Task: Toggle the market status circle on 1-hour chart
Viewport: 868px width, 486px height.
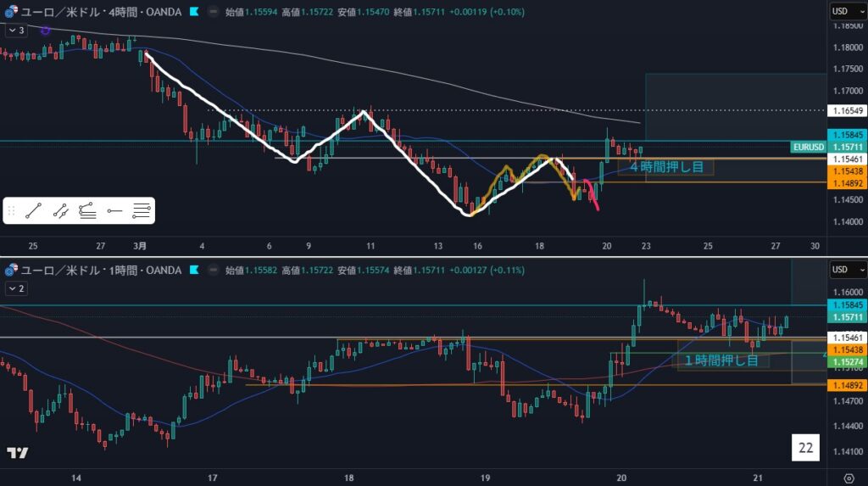Action: [x=212, y=271]
